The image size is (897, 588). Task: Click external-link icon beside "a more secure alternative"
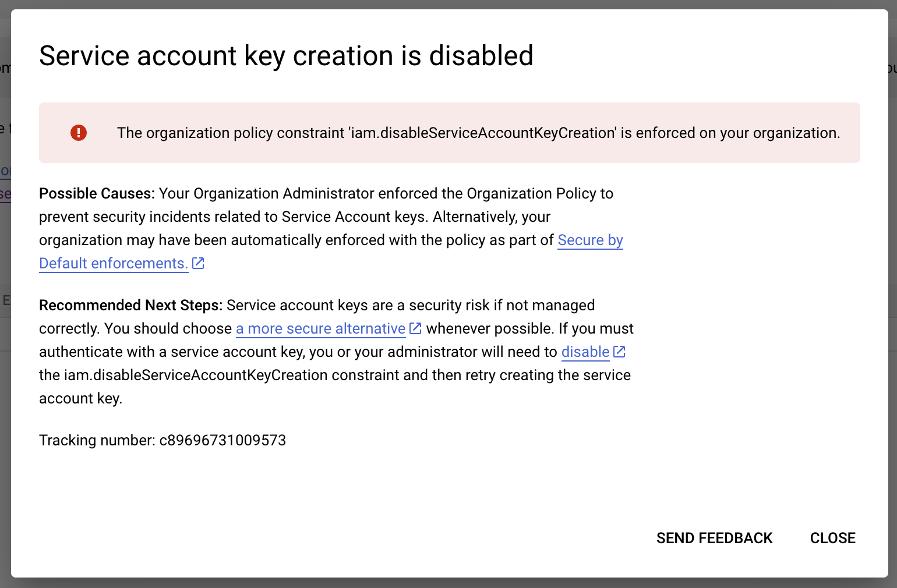click(415, 328)
